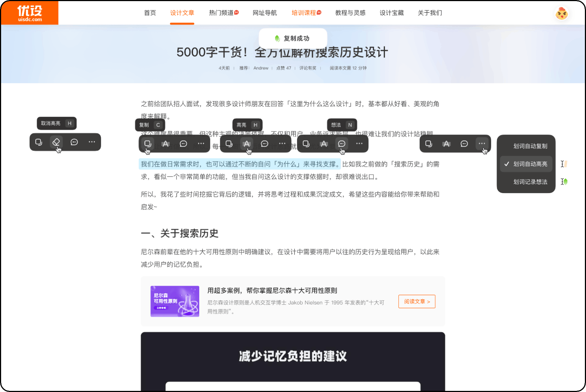Click the copy icon in the leftmost floating toolbar
Image resolution: width=586 pixels, height=392 pixels.
pos(39,142)
